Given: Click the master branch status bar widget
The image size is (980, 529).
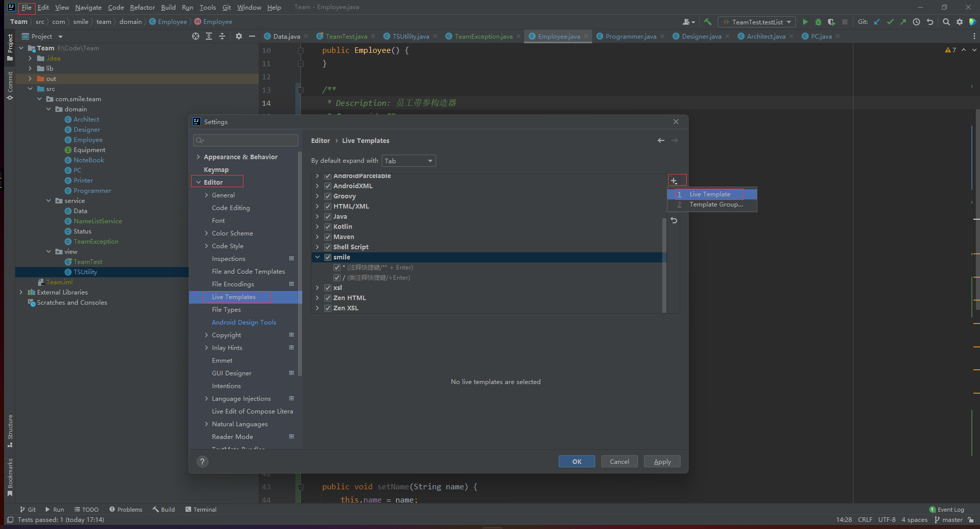Looking at the screenshot, I should pos(948,519).
